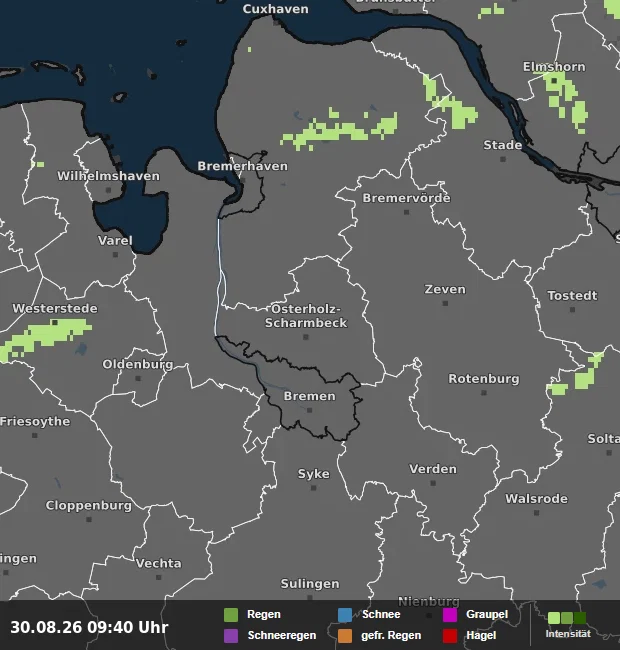The height and width of the screenshot is (650, 620).
Task: Click the city marker below Bremen label
Action: pyautogui.click(x=310, y=410)
